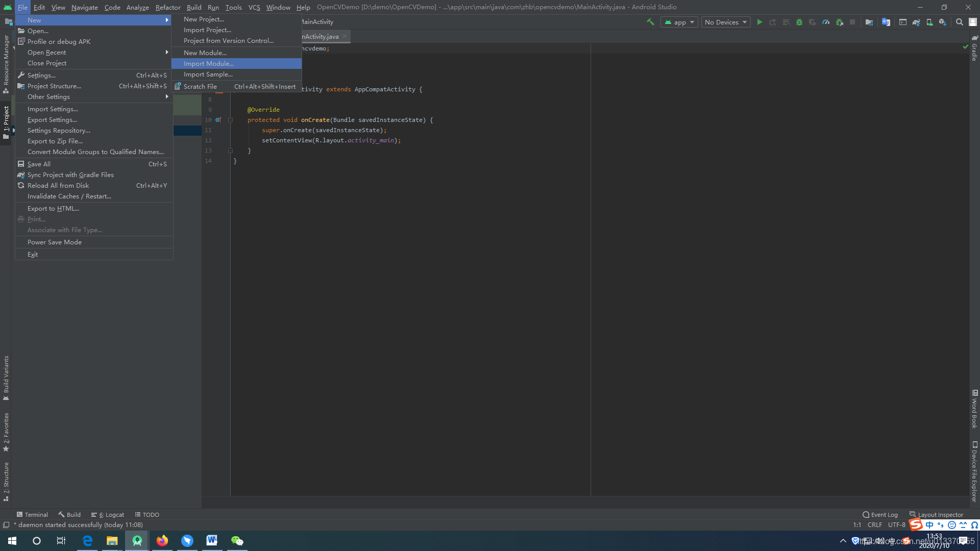Close the MainActivity.java editor tab

pos(345,36)
